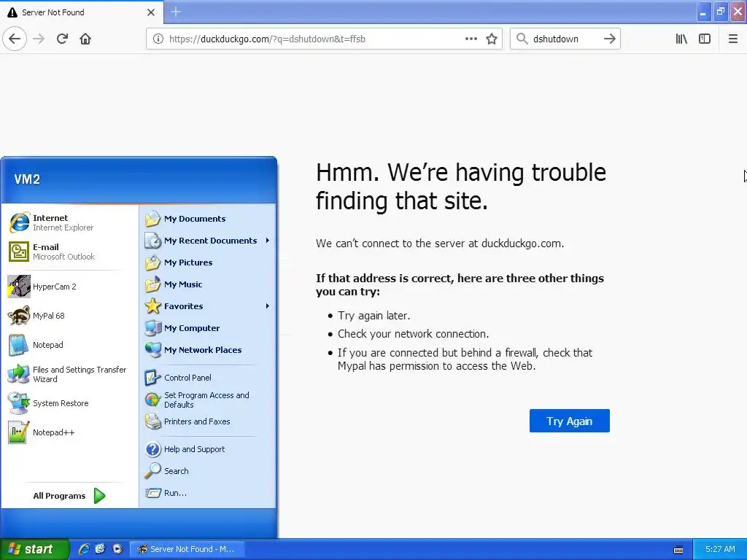Open Windows Media Player Quick Launch icon
747x560 pixels.
[x=117, y=549]
